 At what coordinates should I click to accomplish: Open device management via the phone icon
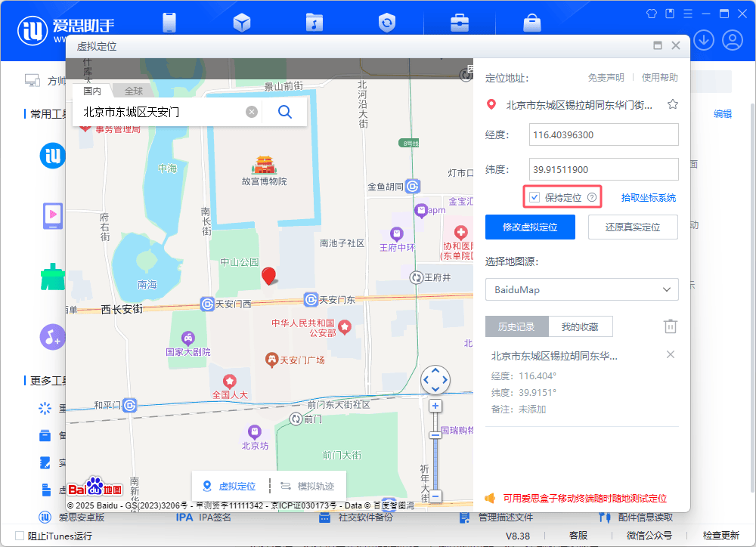169,23
